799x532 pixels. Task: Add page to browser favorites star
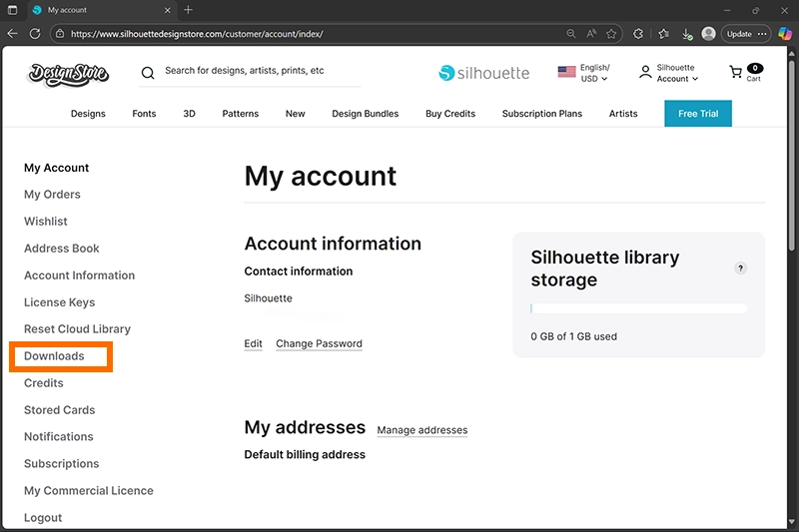pos(611,33)
